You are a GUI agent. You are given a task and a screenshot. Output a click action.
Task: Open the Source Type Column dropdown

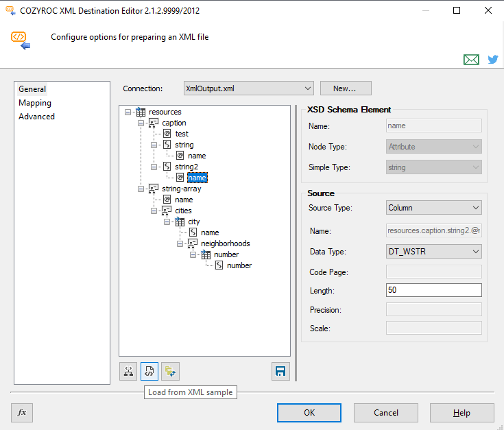click(433, 208)
